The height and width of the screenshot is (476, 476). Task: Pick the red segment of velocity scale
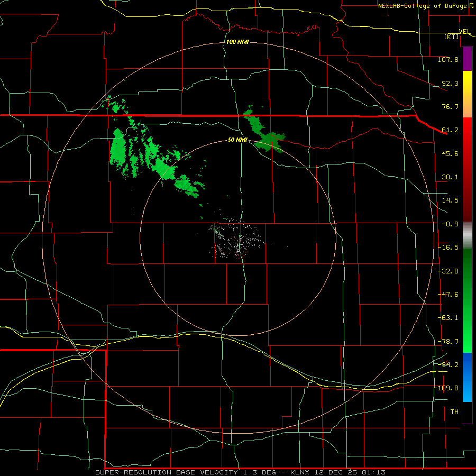tap(467, 169)
